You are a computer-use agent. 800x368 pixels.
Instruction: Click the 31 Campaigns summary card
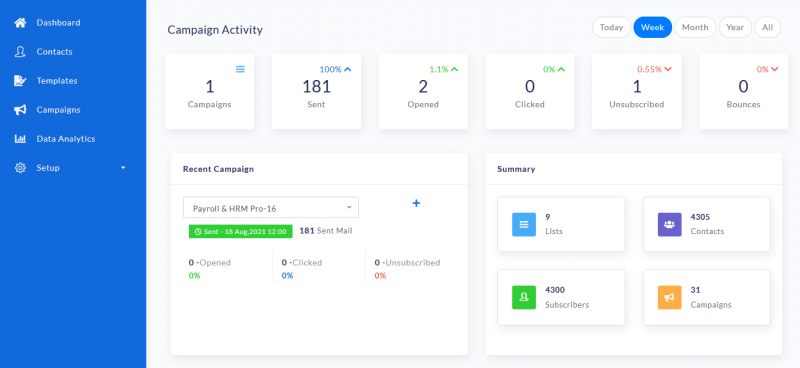click(x=707, y=297)
